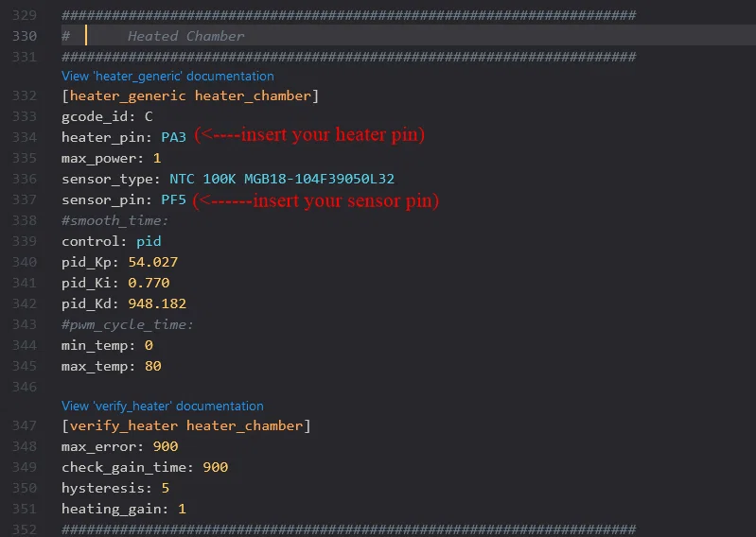Click the [heater_generic heater_chamber] section header
This screenshot has width=756, height=537.
point(190,95)
